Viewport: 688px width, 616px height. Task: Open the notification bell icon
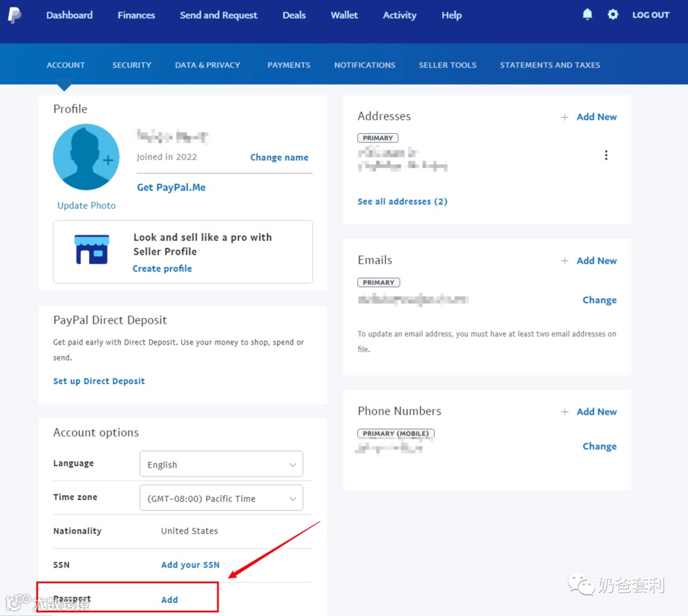pyautogui.click(x=587, y=14)
